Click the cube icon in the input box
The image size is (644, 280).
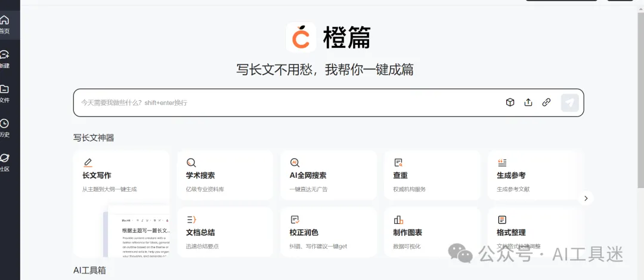pos(510,102)
